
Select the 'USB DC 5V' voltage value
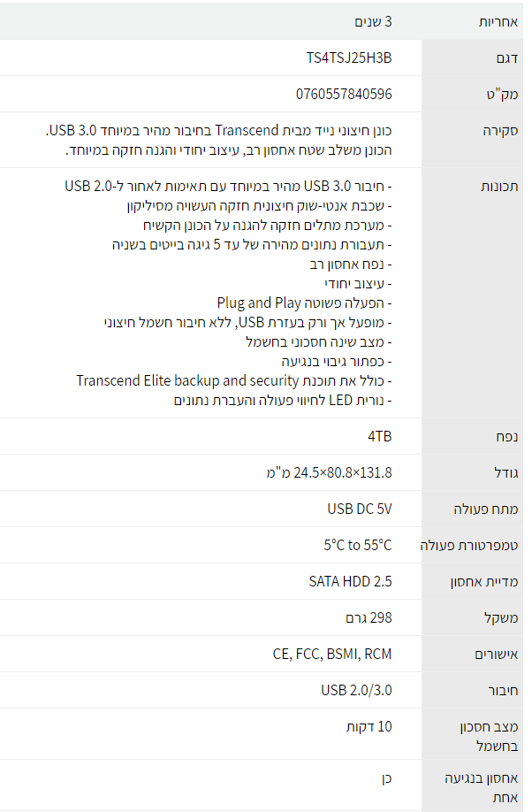360,509
